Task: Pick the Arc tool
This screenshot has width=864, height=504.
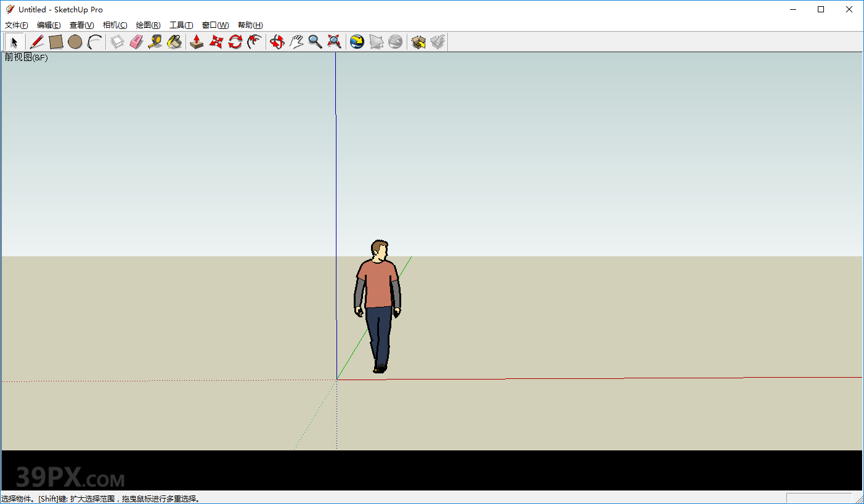Action: point(94,41)
